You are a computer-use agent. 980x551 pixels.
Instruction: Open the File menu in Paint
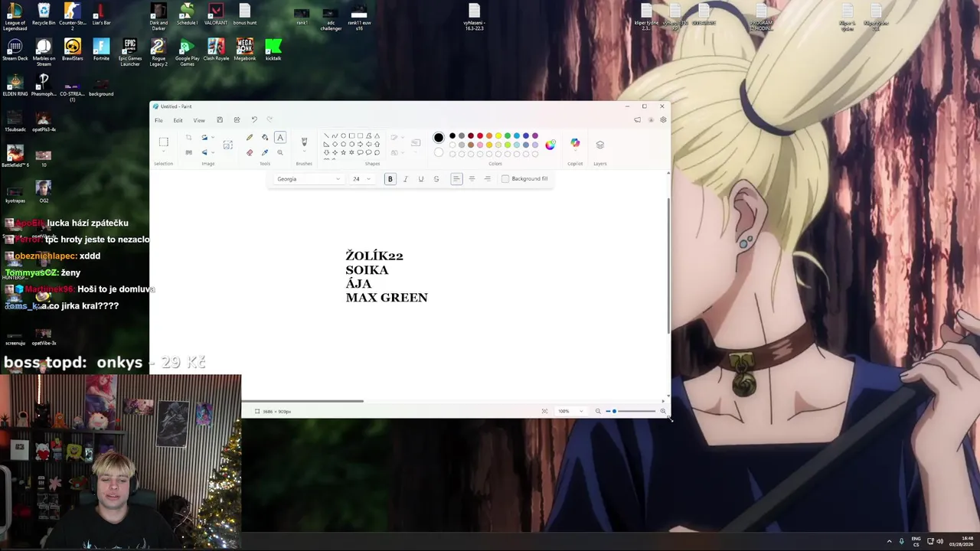click(158, 120)
